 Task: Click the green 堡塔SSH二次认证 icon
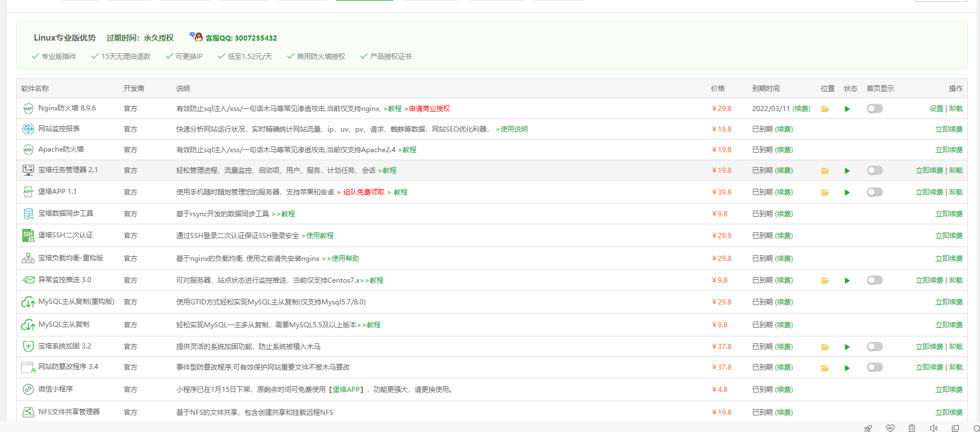click(x=28, y=235)
